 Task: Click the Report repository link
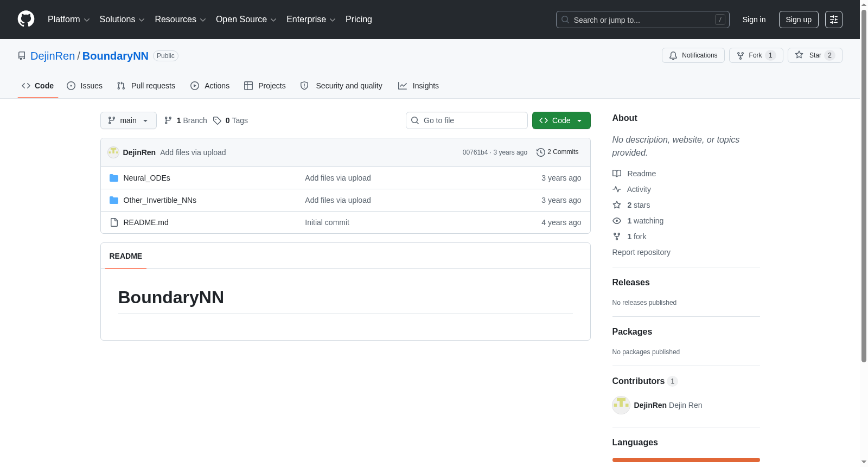641,252
